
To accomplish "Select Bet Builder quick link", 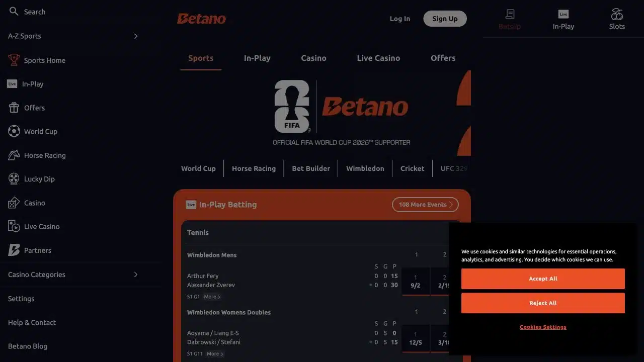I will 311,168.
